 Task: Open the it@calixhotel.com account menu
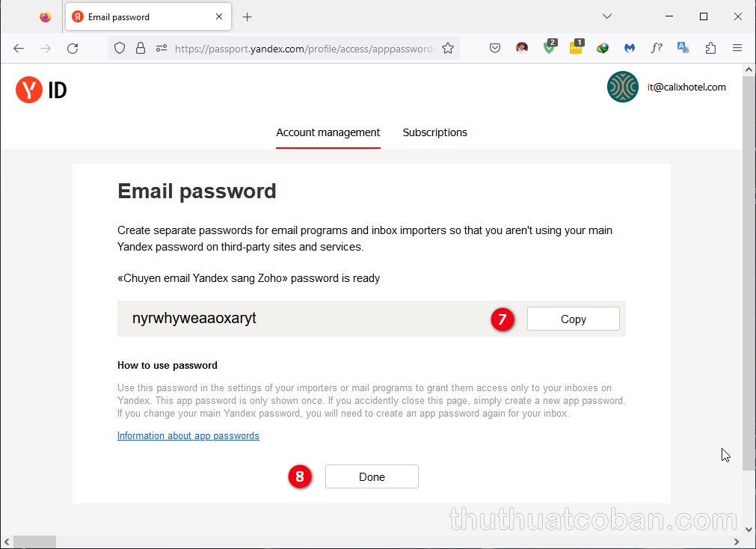666,88
